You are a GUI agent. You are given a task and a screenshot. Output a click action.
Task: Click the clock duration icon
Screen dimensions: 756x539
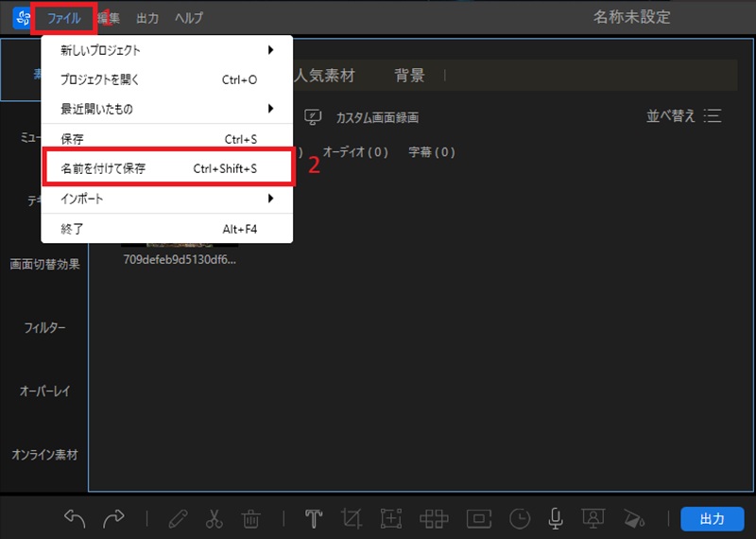pos(520,519)
